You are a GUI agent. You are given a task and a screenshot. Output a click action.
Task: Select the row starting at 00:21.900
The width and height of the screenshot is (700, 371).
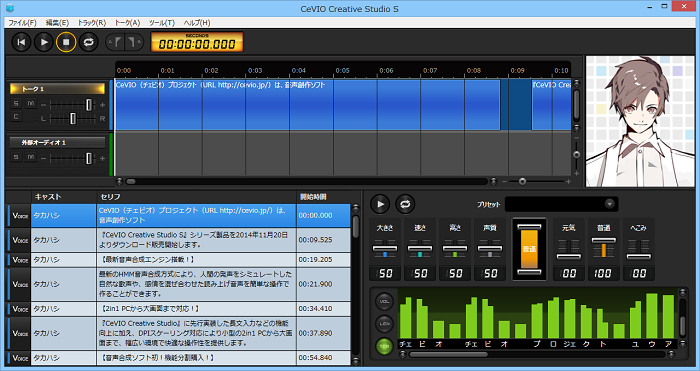pyautogui.click(x=179, y=284)
